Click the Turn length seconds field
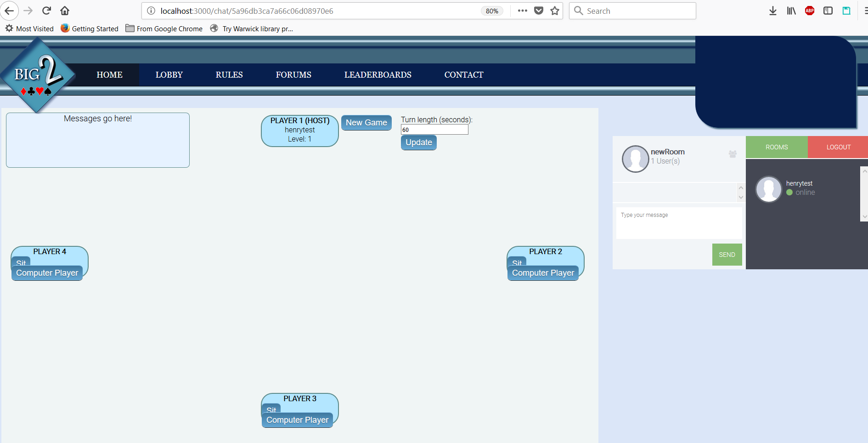 tap(434, 130)
